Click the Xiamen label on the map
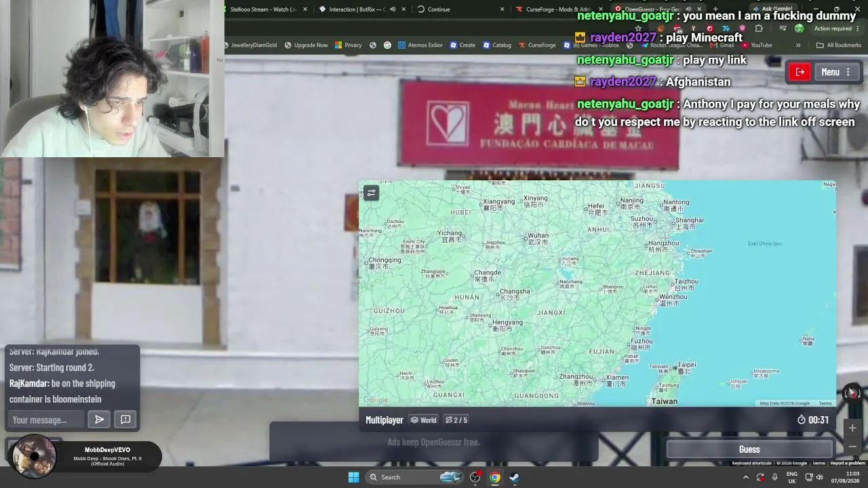The height and width of the screenshot is (488, 868). click(x=616, y=379)
